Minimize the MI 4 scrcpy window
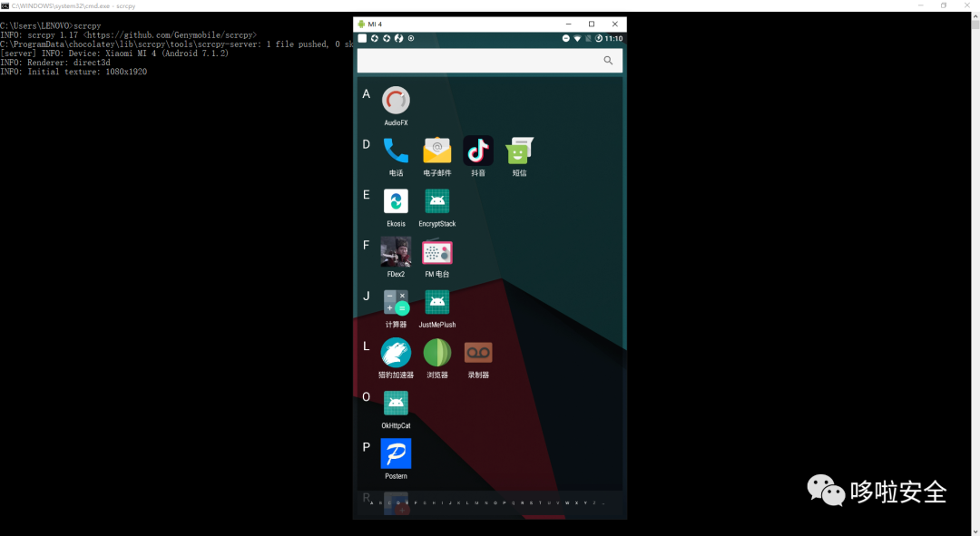 coord(568,24)
